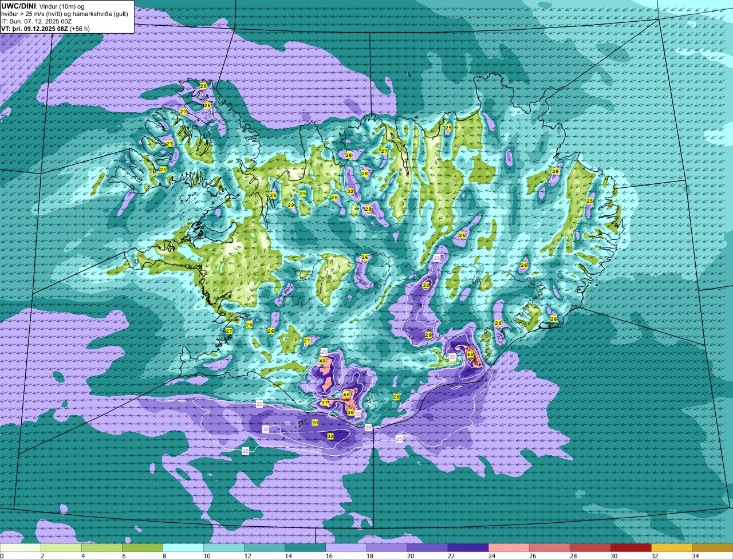This screenshot has width=733, height=560.
Task: Click the 16–18 m/s light lavender legend swatch
Action: (x=345, y=548)
